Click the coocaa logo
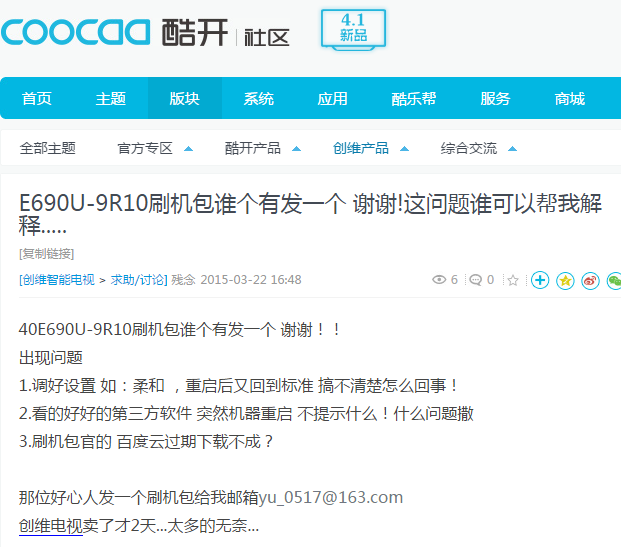Viewport: 621px width, 547px height. click(75, 32)
